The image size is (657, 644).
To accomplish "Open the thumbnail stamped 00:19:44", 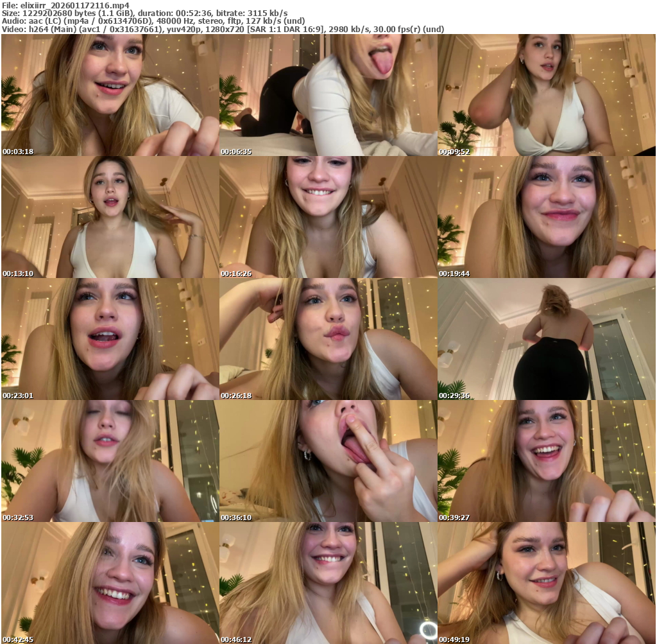I will 547,217.
